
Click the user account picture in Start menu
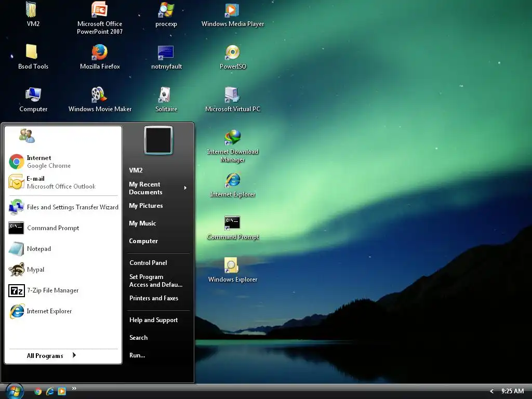pos(26,136)
